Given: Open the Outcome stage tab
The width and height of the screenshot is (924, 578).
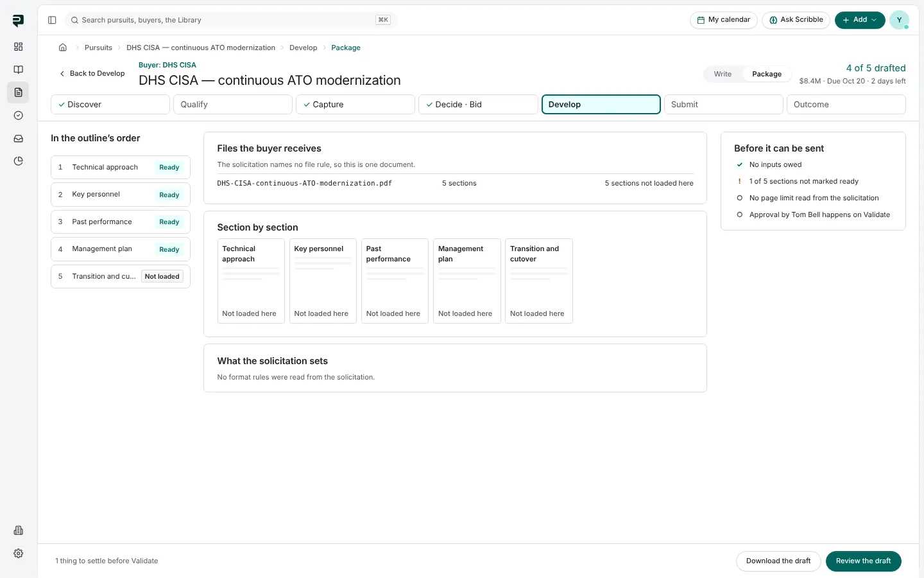Looking at the screenshot, I should pos(846,105).
